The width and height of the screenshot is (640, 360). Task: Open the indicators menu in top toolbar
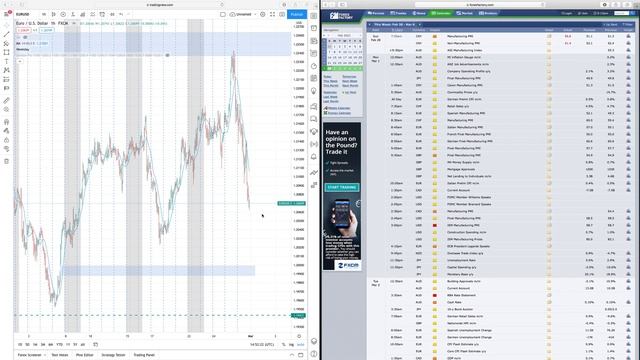click(73, 14)
